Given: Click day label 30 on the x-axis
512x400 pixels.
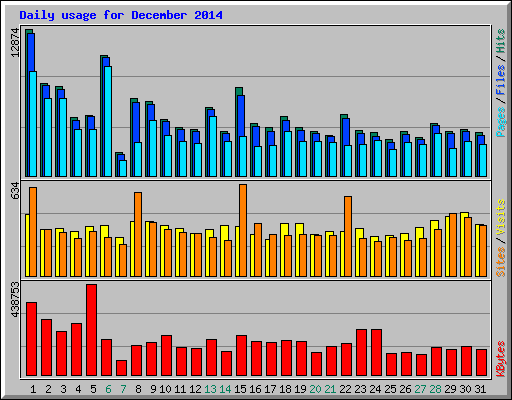Looking at the screenshot, I should (x=465, y=389).
